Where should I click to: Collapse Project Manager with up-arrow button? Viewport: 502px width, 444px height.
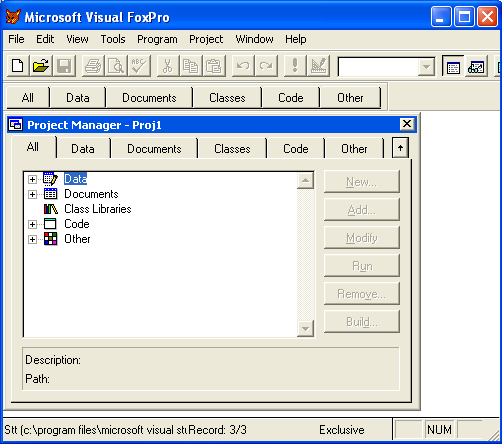400,148
